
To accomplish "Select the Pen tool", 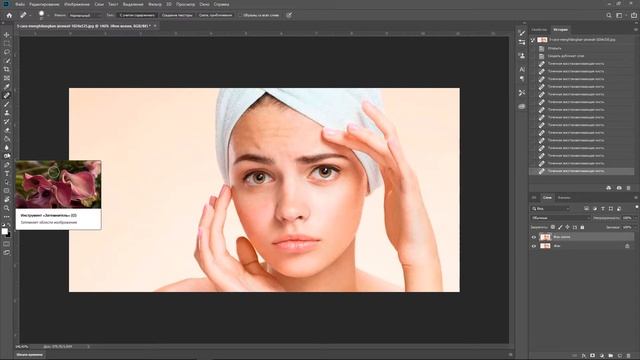I will [7, 165].
